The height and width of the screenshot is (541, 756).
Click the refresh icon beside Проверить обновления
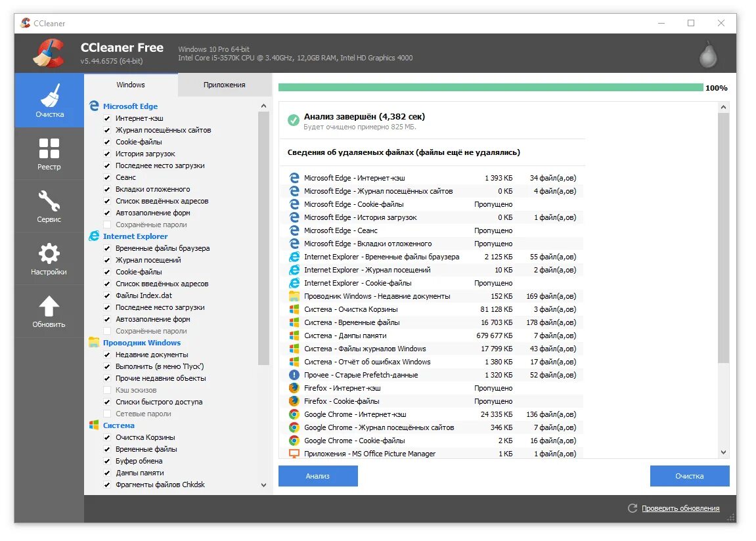tap(633, 508)
